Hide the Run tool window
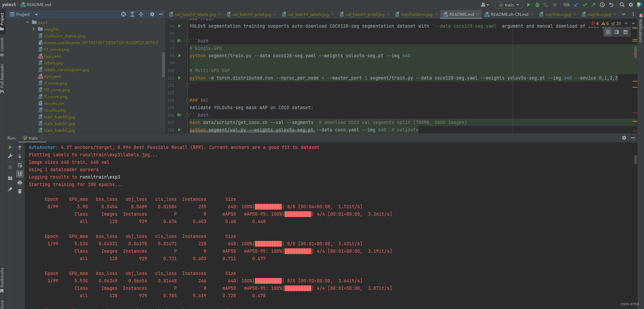Screen dimensions: 644x309 633,138
